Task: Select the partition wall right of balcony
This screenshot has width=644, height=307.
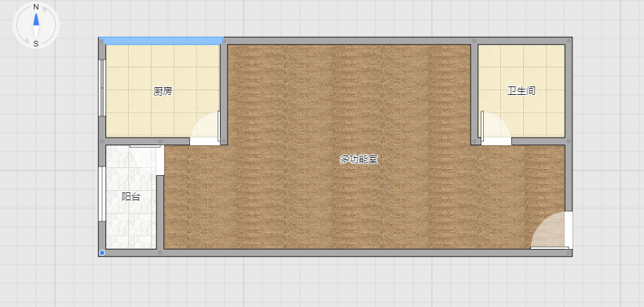Action: point(160,213)
